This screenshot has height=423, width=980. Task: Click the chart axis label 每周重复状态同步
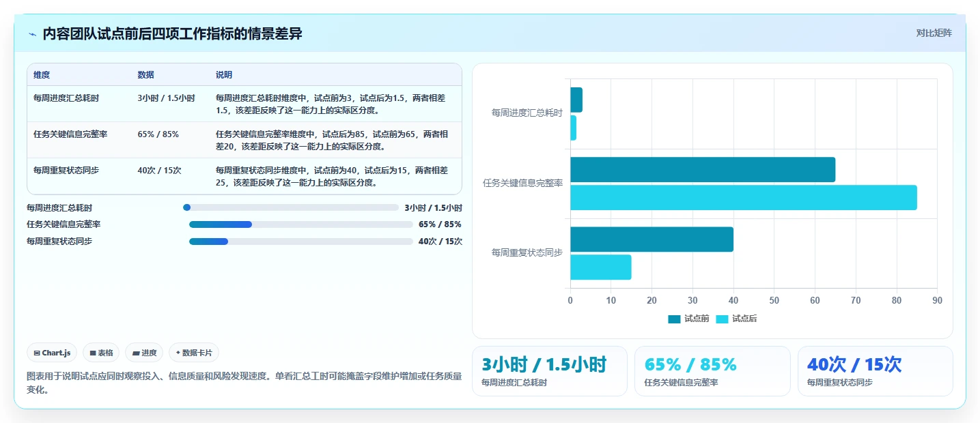527,252
